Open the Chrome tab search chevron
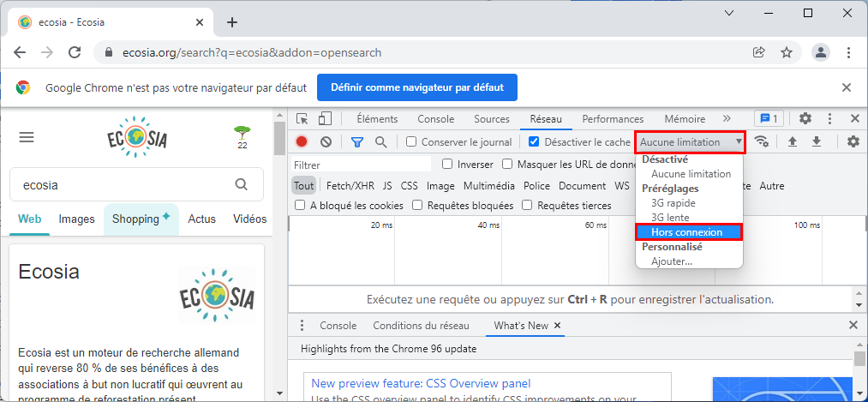This screenshot has width=868, height=402. coord(729,14)
